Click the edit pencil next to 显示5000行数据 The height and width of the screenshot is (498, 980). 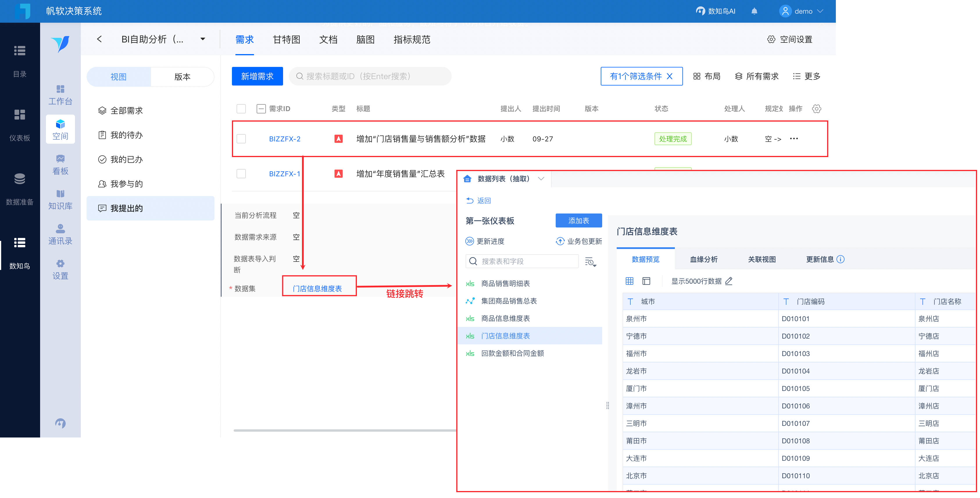[x=729, y=281]
